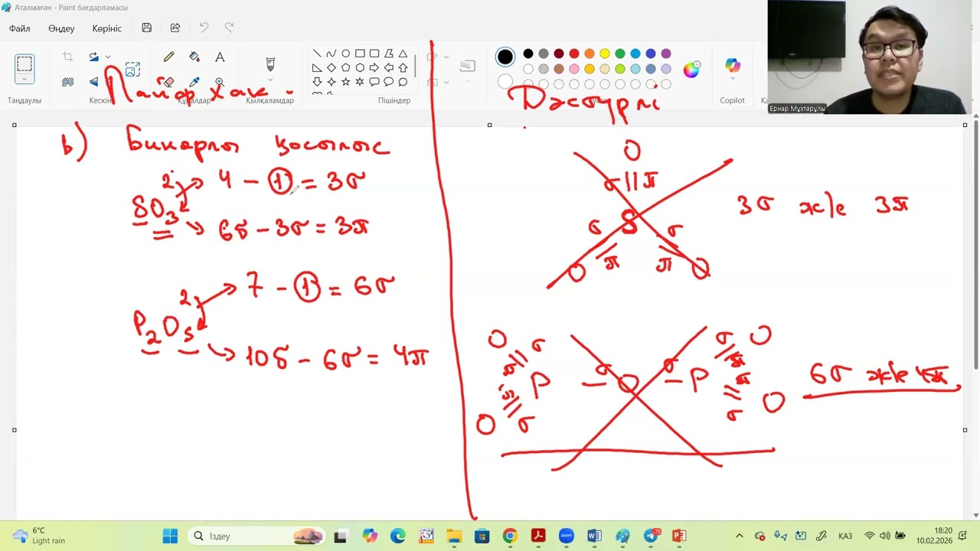Pick the Triangle shape

(403, 54)
